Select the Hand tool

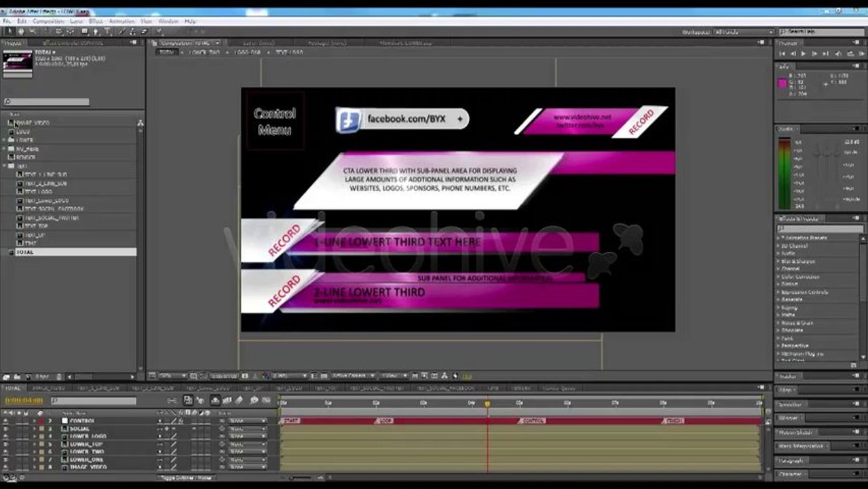(20, 31)
